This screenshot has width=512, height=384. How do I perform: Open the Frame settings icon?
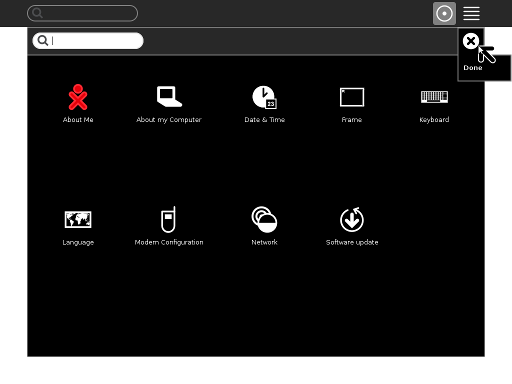[352, 97]
